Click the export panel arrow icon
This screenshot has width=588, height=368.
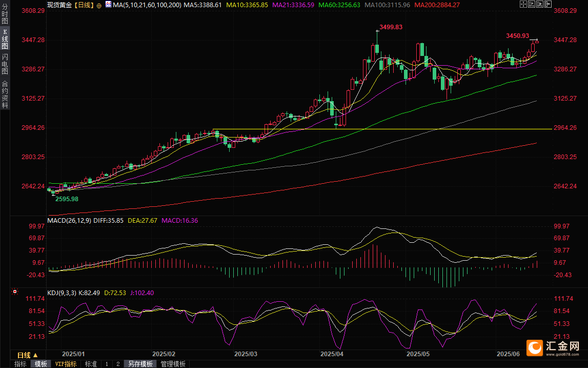[548, 4]
